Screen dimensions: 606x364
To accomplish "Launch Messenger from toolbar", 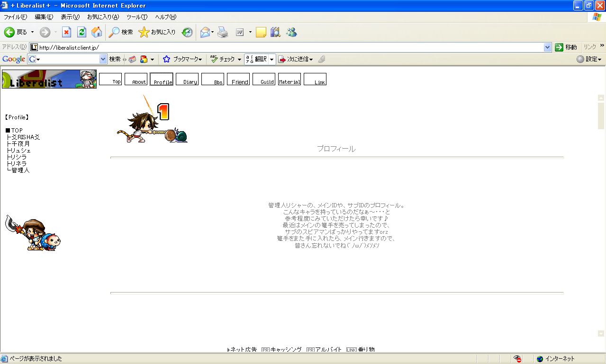I will click(x=291, y=32).
